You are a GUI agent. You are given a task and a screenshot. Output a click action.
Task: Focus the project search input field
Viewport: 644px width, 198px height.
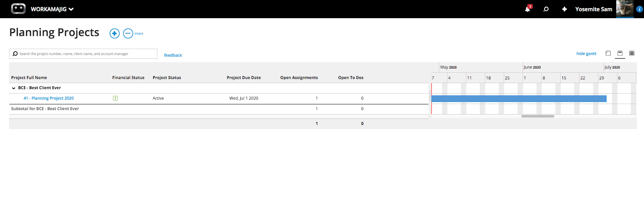[83, 54]
